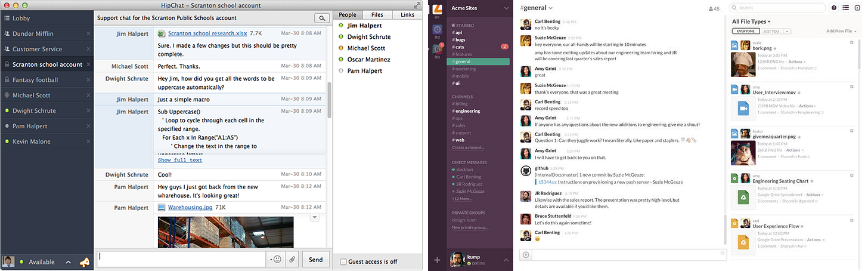Switch to third team icon with notification badge
The image size is (868, 271).
[x=437, y=49]
